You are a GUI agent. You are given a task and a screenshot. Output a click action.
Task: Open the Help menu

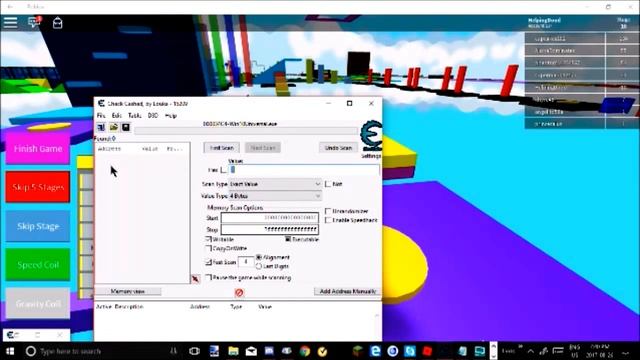[171, 116]
